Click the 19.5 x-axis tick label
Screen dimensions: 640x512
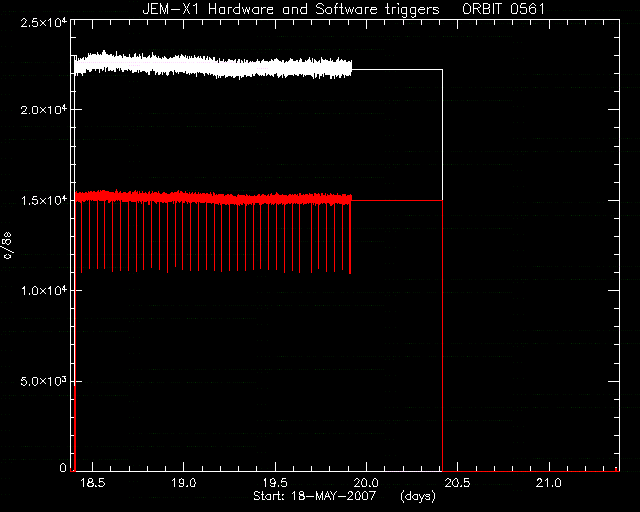275,483
